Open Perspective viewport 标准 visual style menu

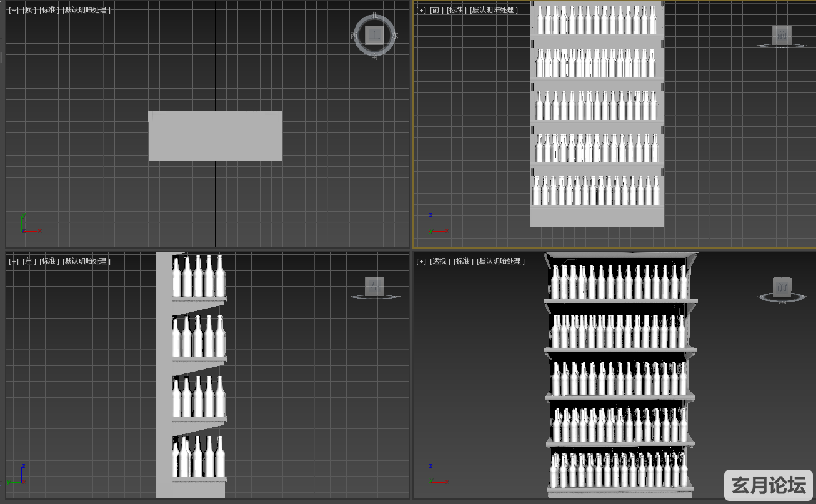point(464,261)
